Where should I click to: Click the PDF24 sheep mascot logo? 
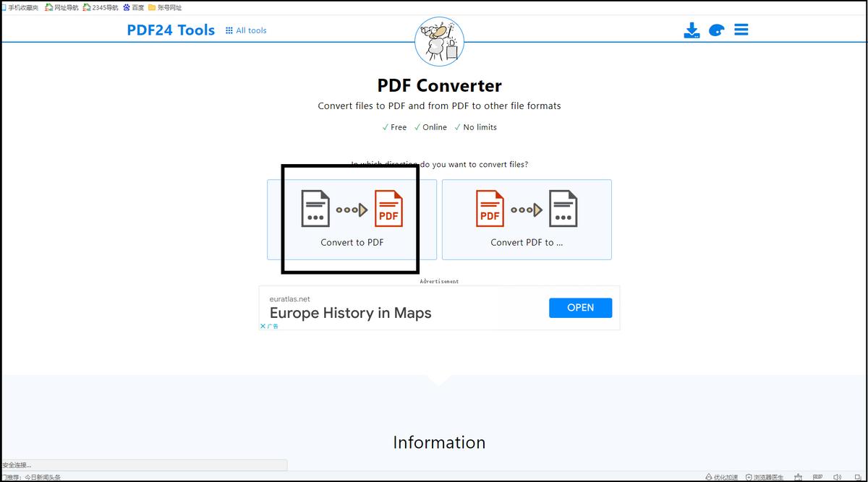tap(439, 42)
